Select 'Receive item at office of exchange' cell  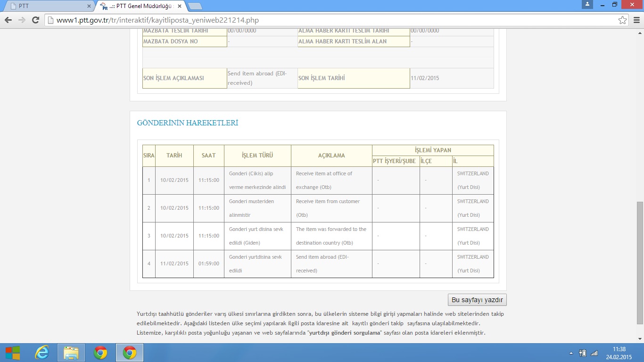tap(331, 180)
